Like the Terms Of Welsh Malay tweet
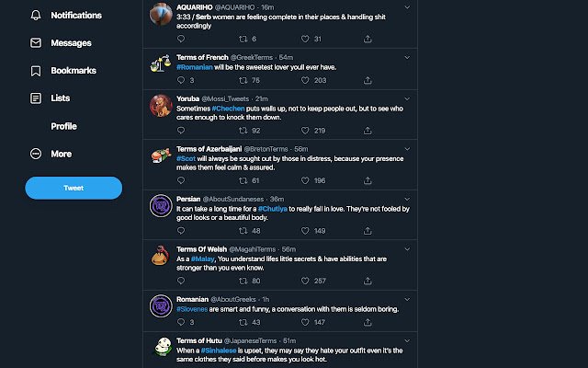588x368 pixels. pyautogui.click(x=305, y=281)
